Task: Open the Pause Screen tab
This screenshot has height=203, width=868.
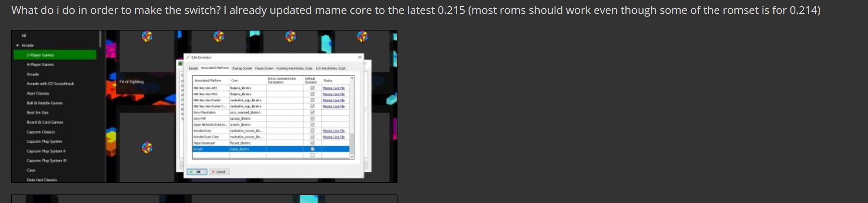Action: click(264, 68)
